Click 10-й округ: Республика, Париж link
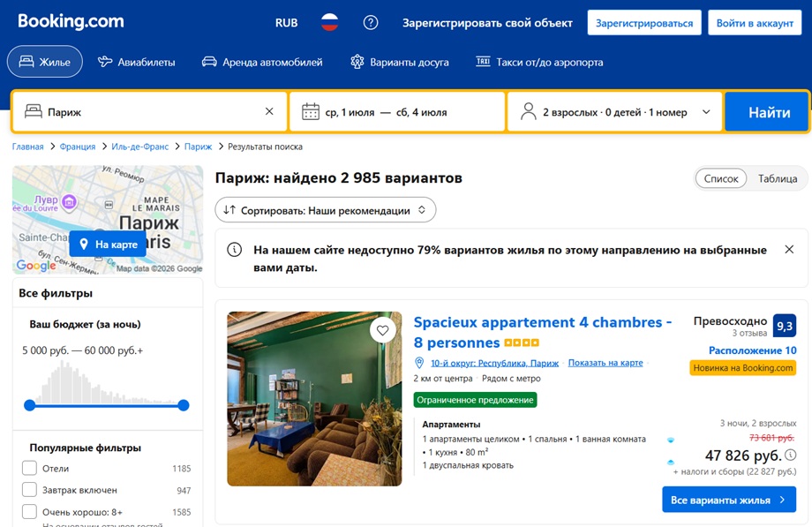 (x=494, y=364)
